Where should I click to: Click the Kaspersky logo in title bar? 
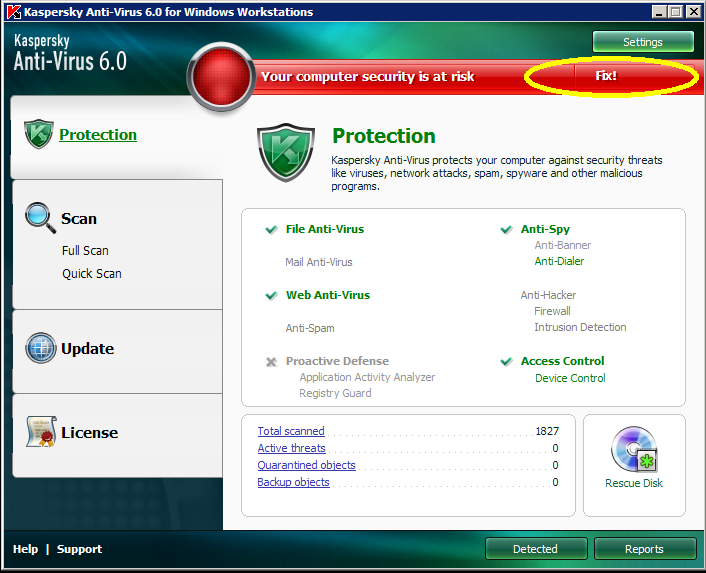(x=14, y=12)
